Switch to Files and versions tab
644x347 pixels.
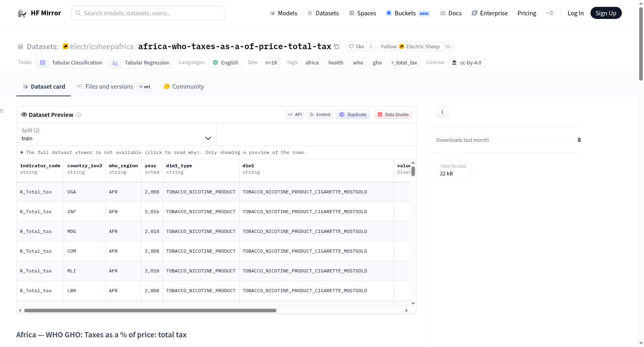point(114,87)
